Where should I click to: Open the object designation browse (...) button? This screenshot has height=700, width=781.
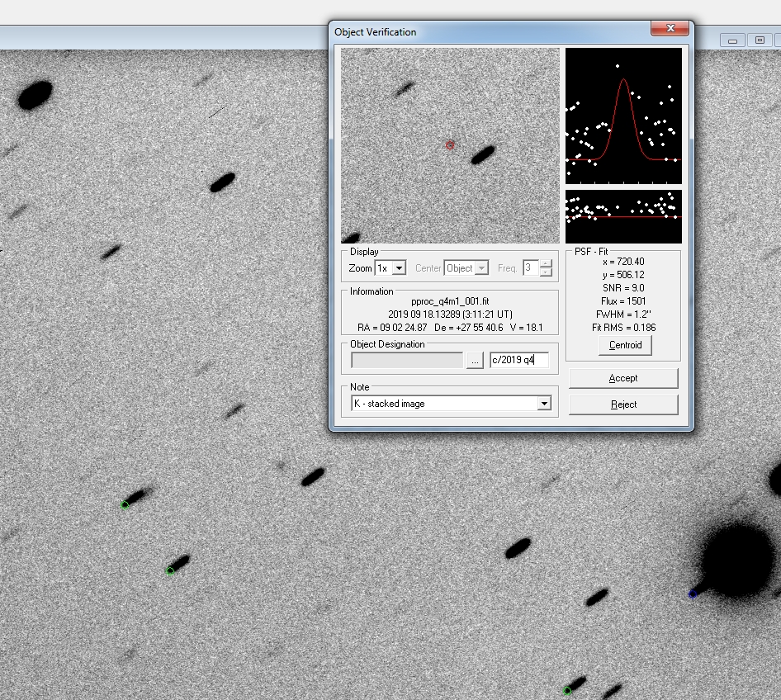click(475, 360)
